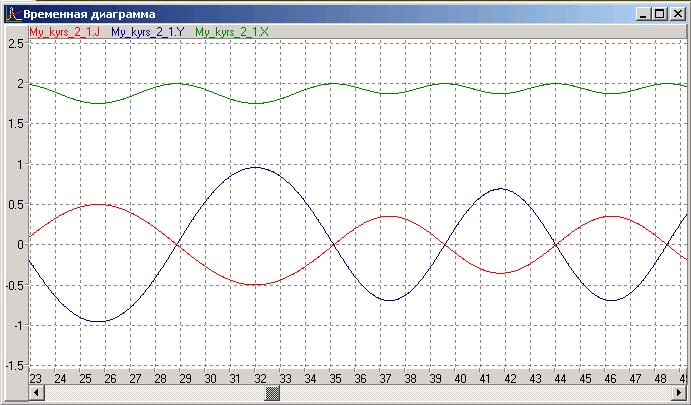Select the green My_kyrs_2_1.X legend label

point(232,32)
